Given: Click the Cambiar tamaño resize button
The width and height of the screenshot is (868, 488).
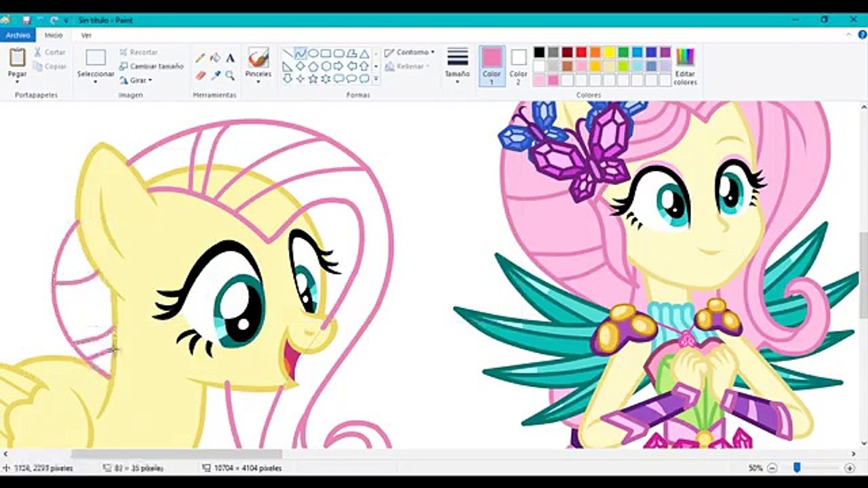Looking at the screenshot, I should tap(151, 66).
